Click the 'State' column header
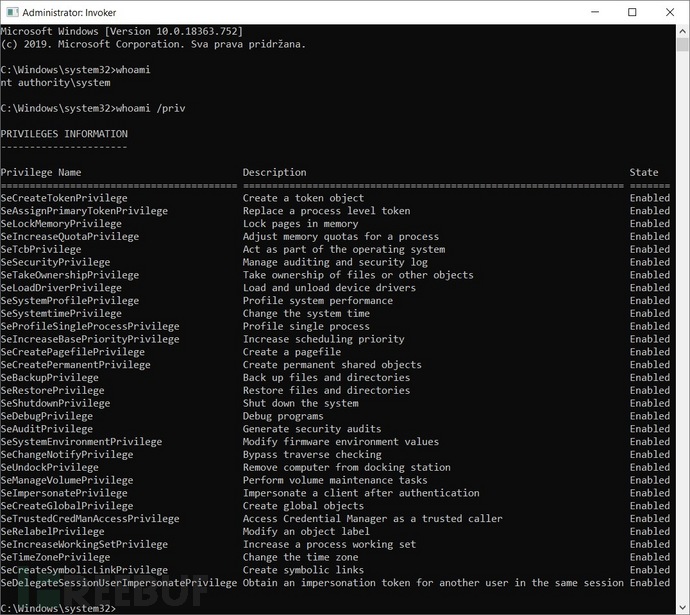Screen dimensions: 690x615 (x=644, y=172)
